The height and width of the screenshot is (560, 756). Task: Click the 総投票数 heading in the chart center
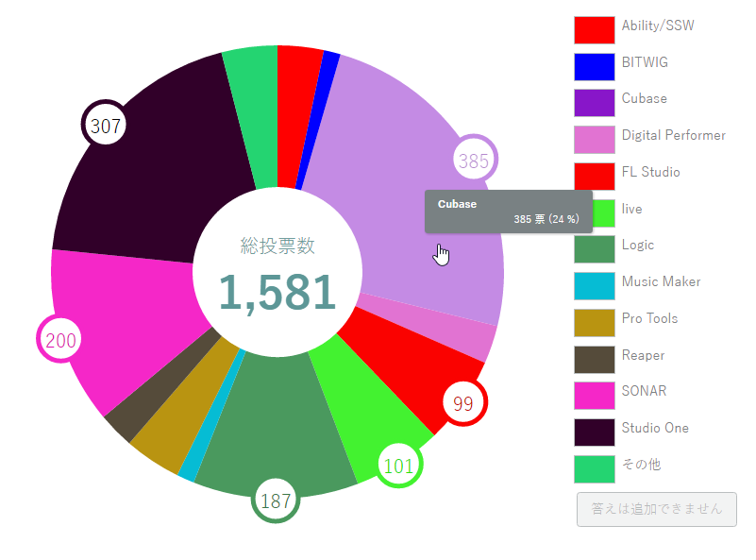tap(277, 246)
